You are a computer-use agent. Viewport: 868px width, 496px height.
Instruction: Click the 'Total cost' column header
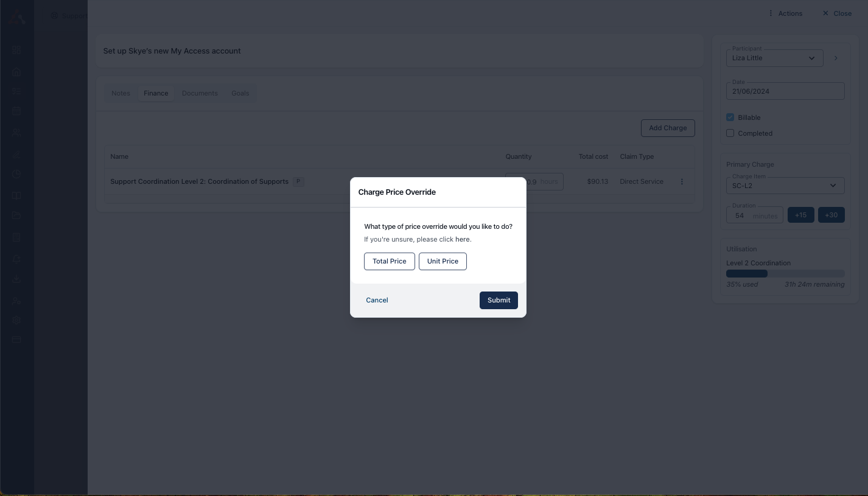[593, 156]
